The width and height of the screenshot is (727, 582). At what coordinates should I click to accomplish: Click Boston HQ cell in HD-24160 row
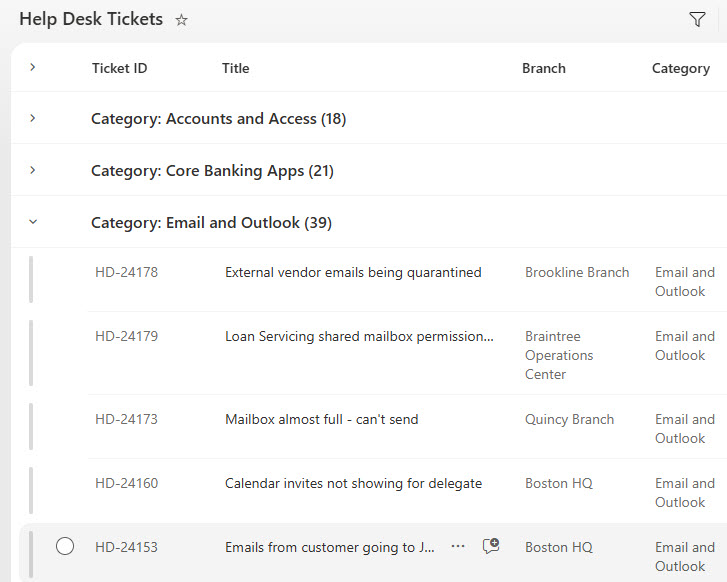tap(559, 483)
